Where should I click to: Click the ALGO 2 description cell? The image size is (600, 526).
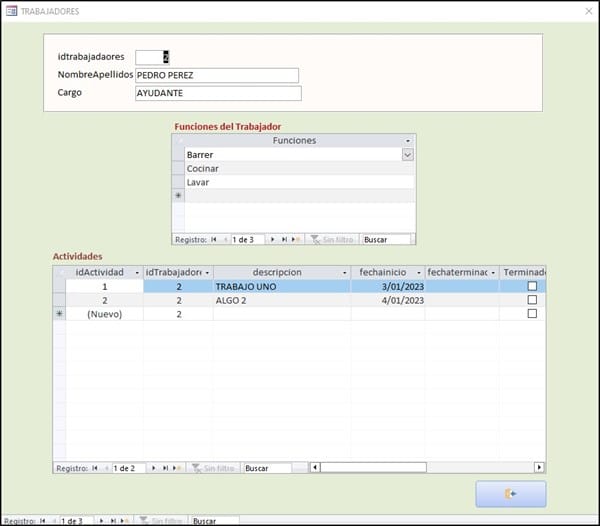pos(282,300)
